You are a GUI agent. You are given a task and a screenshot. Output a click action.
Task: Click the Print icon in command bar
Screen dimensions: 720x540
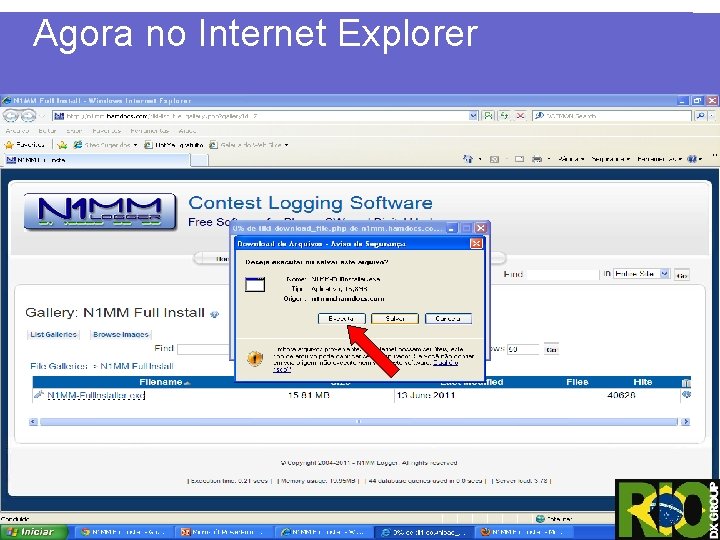536,159
